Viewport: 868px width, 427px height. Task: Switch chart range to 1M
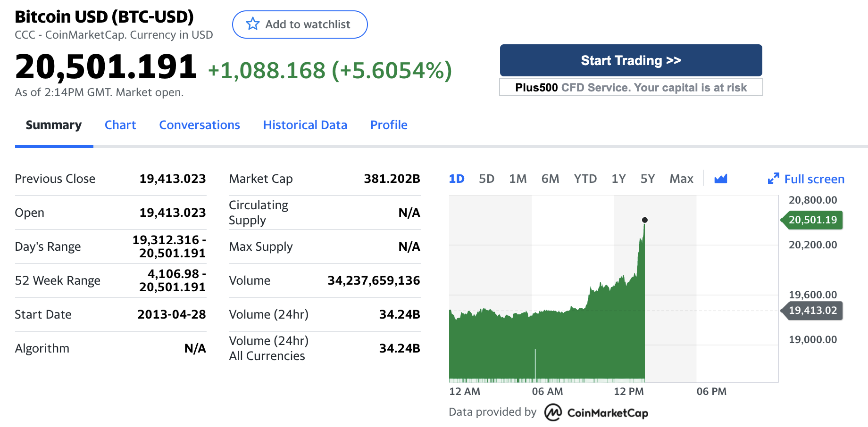pos(517,179)
